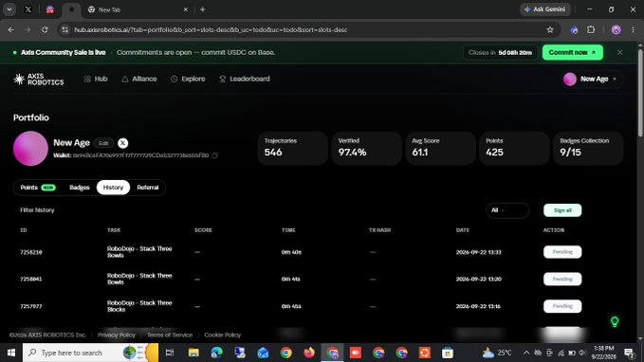Open Microsoft Store from the taskbar
The height and width of the screenshot is (362, 644).
tap(448, 353)
